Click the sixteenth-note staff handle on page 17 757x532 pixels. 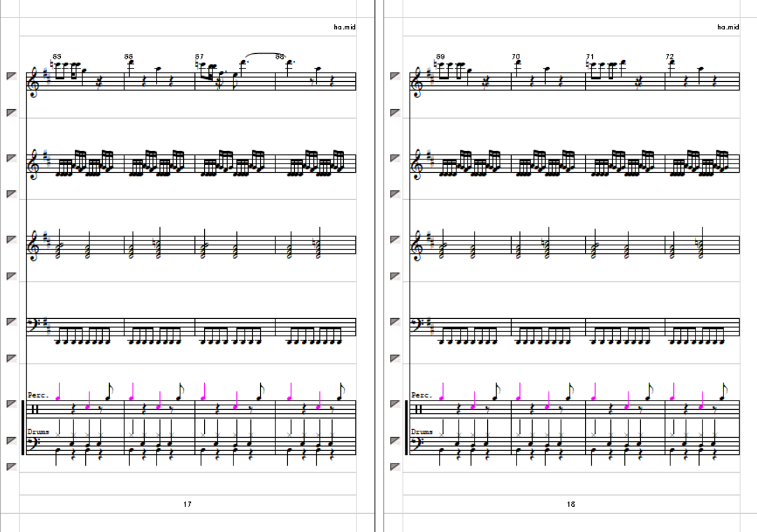tap(12, 158)
